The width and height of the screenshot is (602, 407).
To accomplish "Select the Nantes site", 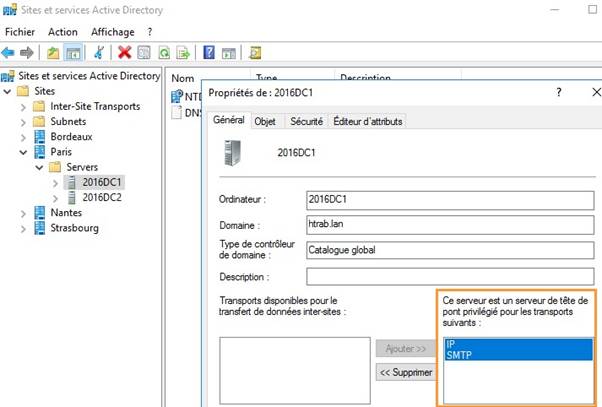I will point(66,212).
